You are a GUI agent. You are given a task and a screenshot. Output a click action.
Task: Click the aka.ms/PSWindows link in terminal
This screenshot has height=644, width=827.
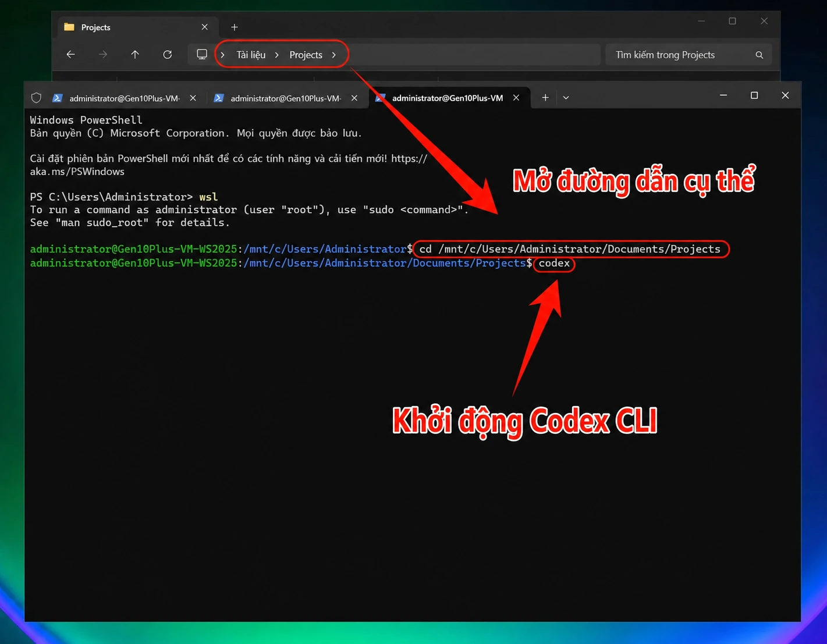click(77, 172)
